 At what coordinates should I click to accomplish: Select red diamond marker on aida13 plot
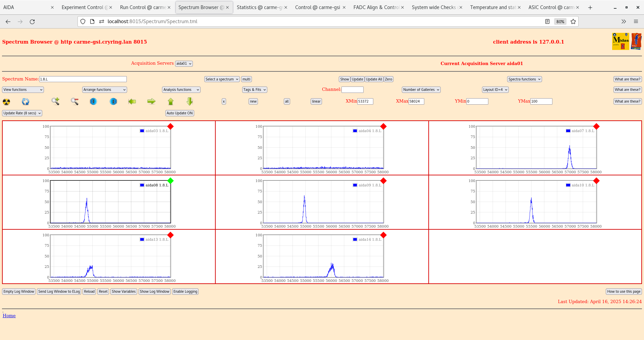pyautogui.click(x=170, y=235)
